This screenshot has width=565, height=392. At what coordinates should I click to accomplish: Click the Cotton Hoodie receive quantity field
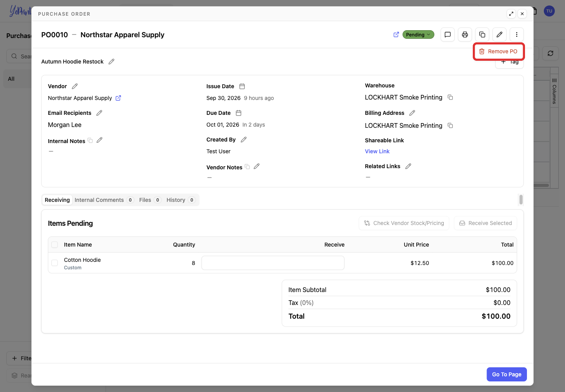[x=273, y=263]
